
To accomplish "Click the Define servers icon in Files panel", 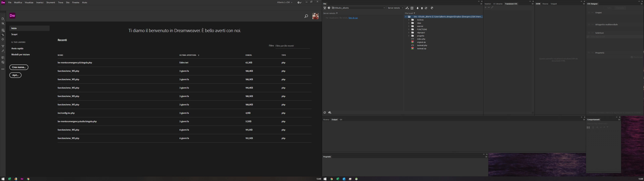I will (x=325, y=8).
